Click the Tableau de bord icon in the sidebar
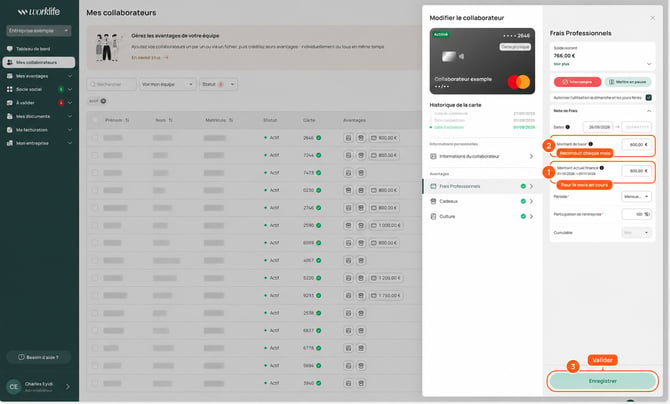This screenshot has height=404, width=670. point(10,49)
